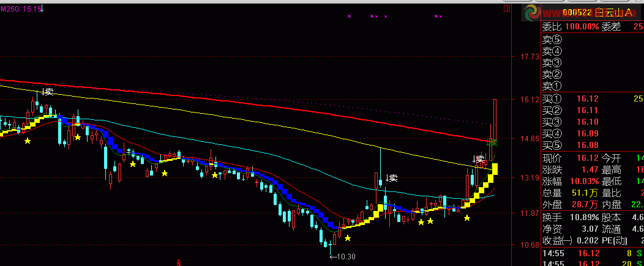The image size is (644, 266).
Task: Click the 流通 label
Action: coord(612,229)
